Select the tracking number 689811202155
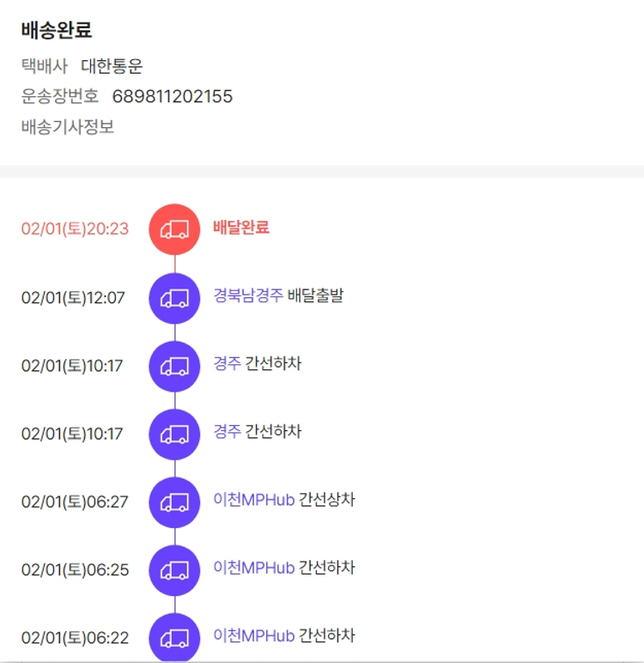Screen dimensions: 644x663 click(x=173, y=96)
